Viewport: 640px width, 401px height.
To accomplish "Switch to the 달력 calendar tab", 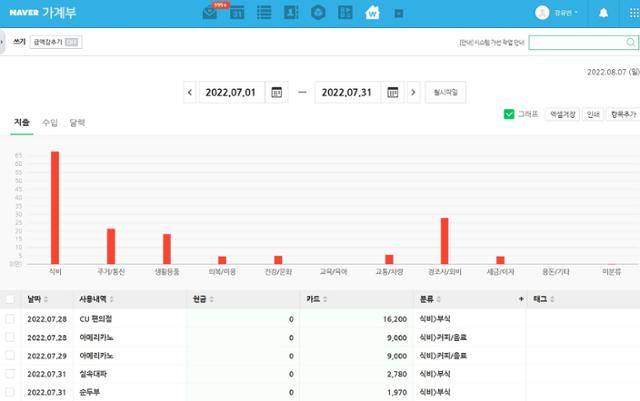I will pyautogui.click(x=77, y=123).
